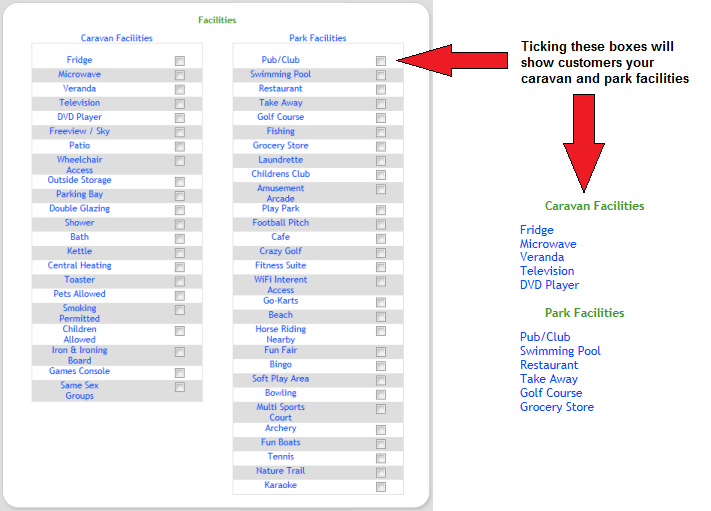Check the Iron & Ironing Board box
Screen dimensions: 711x511
(180, 352)
